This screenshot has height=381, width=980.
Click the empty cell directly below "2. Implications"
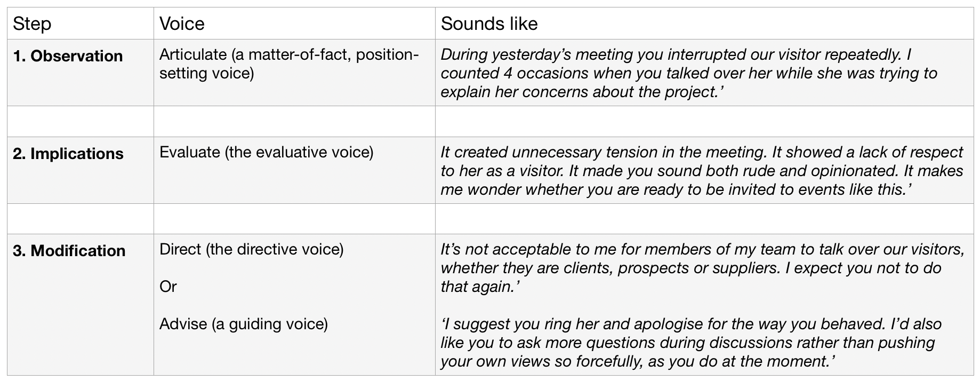coord(80,219)
